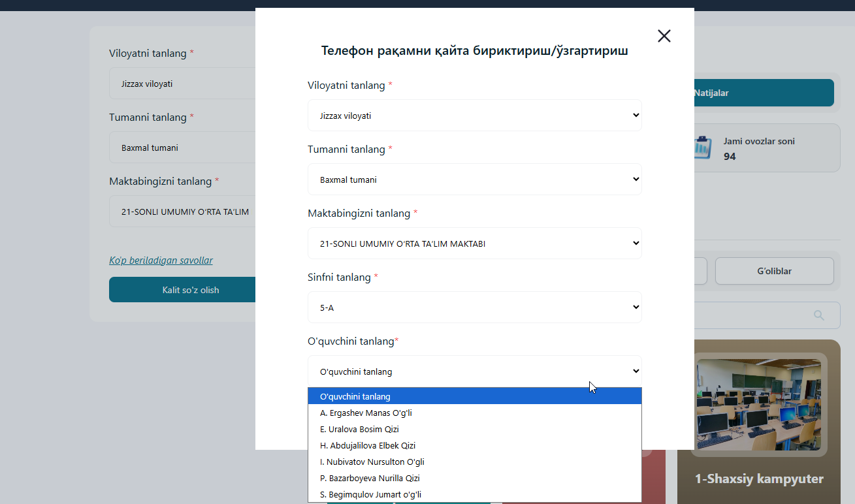855x504 pixels.
Task: Click the 1-Shaxsiy kampyuter card title
Action: coord(759,479)
